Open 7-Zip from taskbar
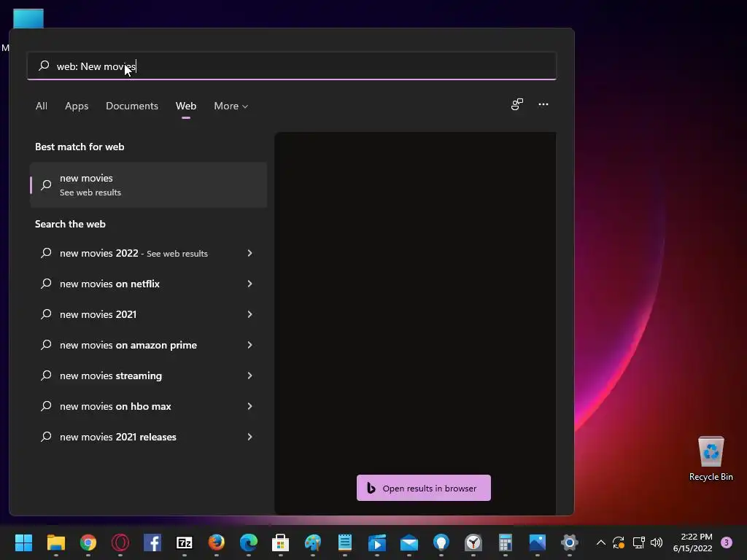Screen dimensions: 747x560 [185, 542]
